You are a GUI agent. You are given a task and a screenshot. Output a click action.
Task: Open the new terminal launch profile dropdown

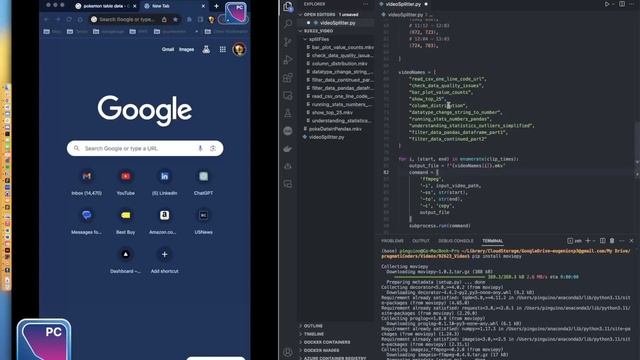click(x=593, y=241)
